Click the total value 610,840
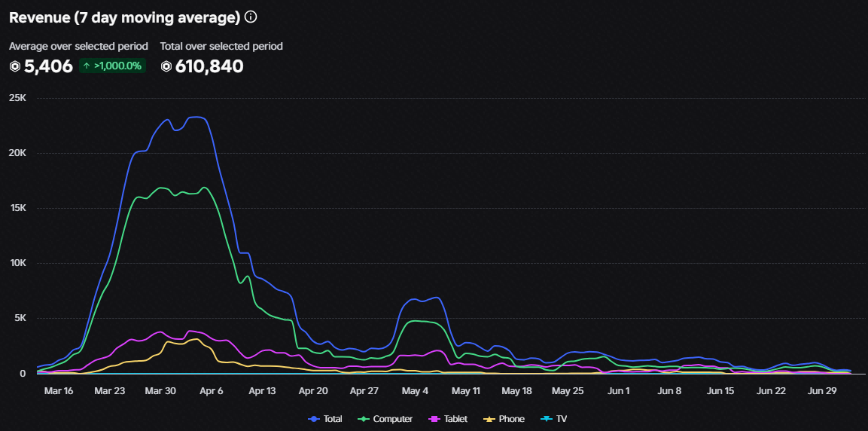Viewport: 868px width, 431px height. coord(209,66)
